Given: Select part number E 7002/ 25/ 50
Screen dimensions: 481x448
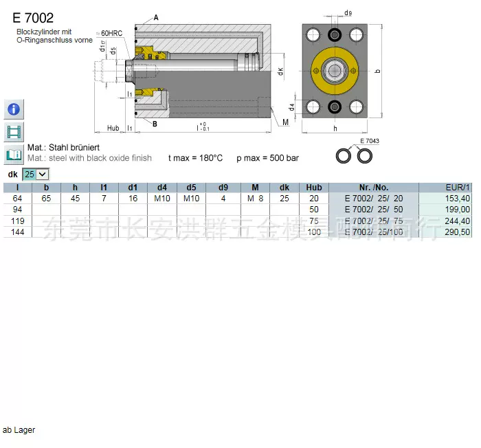Looking at the screenshot, I should coord(374,210).
